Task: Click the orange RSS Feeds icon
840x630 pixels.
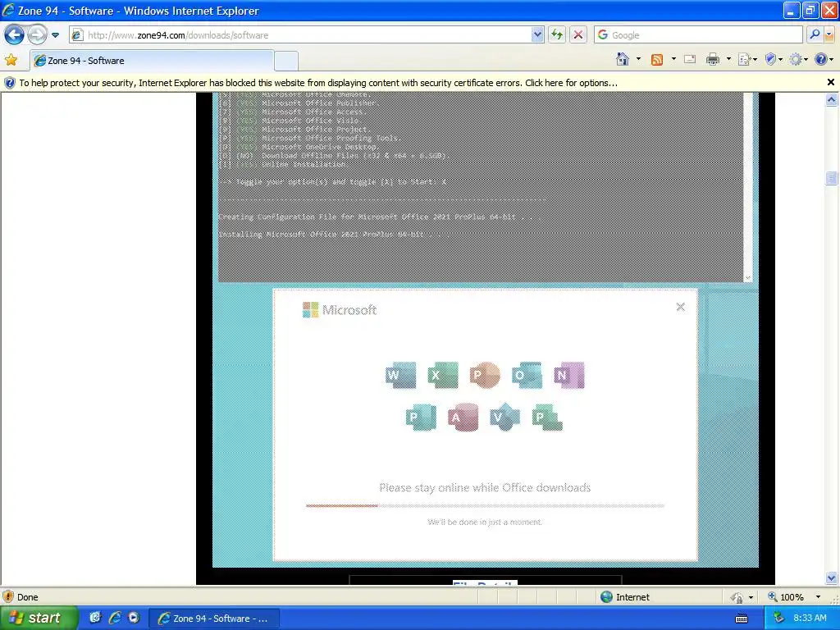Action: tap(657, 59)
